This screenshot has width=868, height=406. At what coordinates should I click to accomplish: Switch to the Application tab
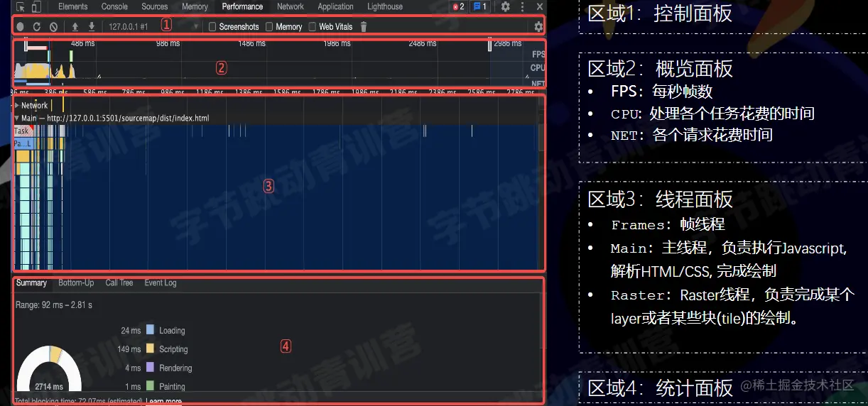tap(336, 6)
